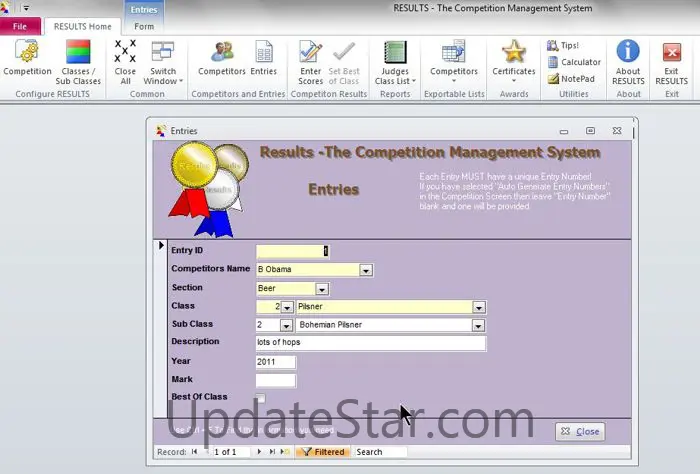The height and width of the screenshot is (474, 700).
Task: Go to first record in navigator
Action: point(195,452)
